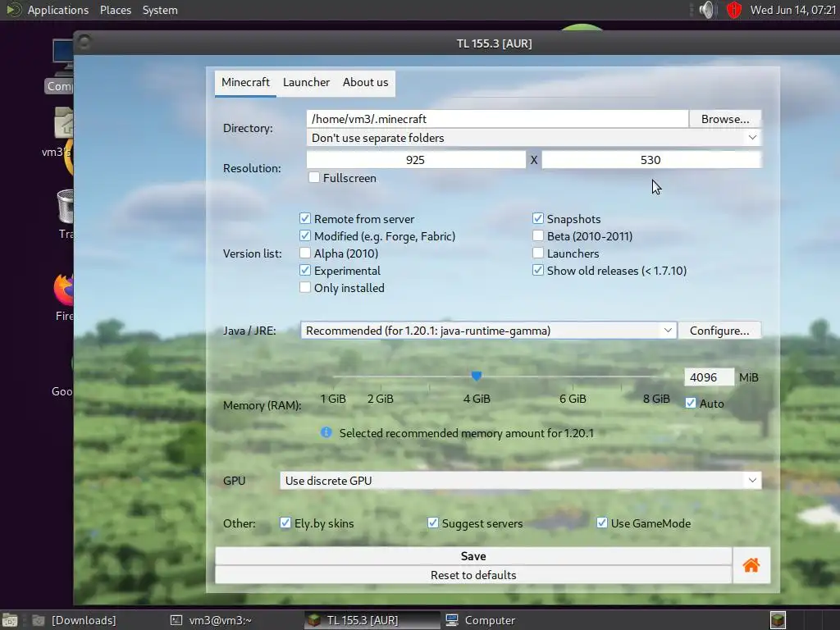Enable Beta (2010-2011) versions
Screen dimensions: 840x630
click(538, 235)
